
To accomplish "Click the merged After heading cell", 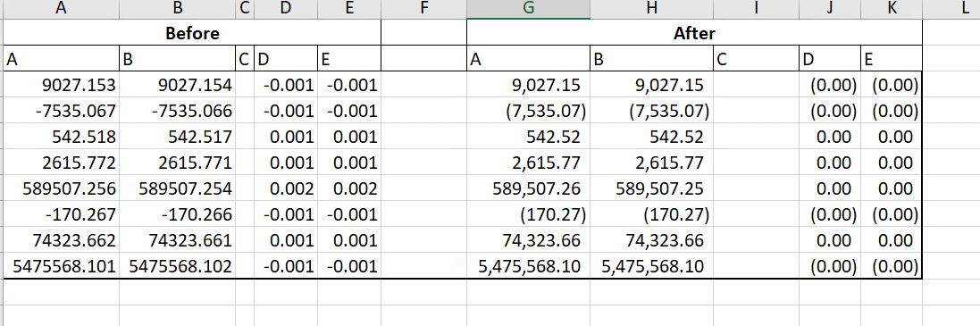I will pyautogui.click(x=694, y=33).
